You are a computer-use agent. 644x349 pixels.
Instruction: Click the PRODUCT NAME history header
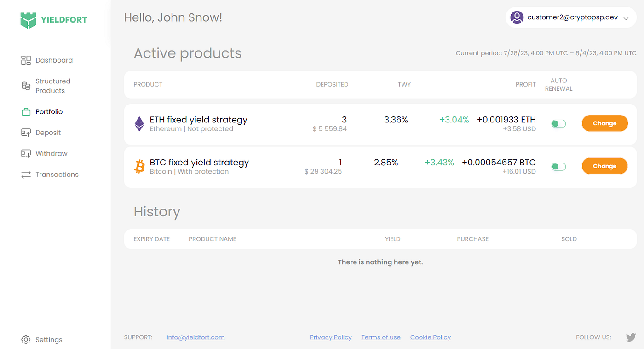coord(213,239)
